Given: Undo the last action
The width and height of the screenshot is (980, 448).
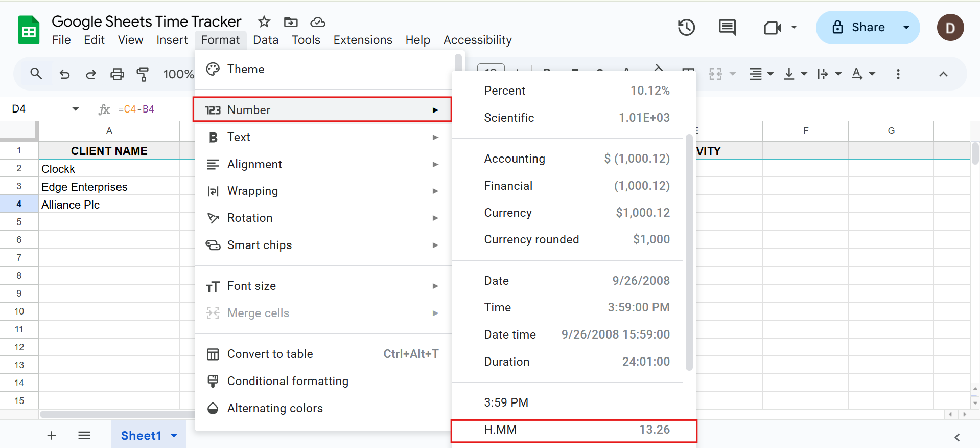Looking at the screenshot, I should (x=64, y=74).
